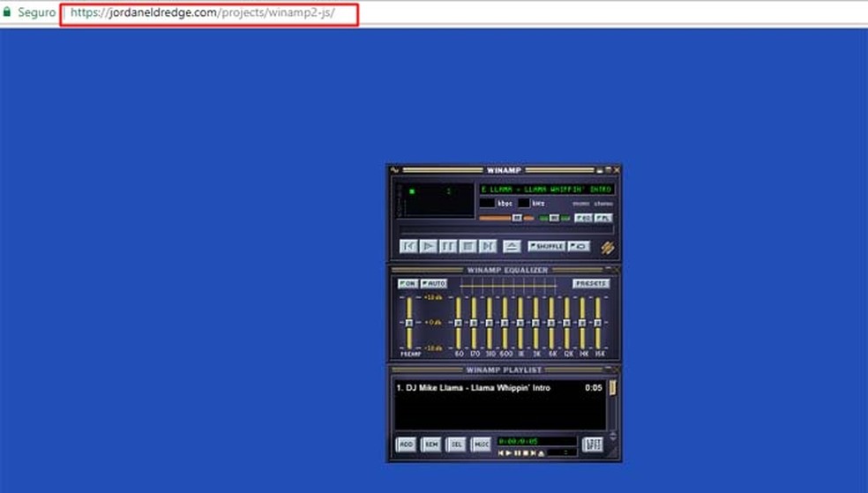Click play in playlist mini controls

point(509,453)
